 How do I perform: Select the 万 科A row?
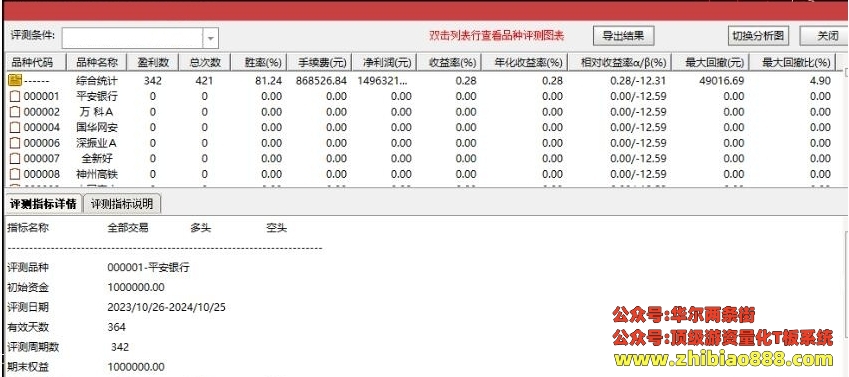(421, 112)
